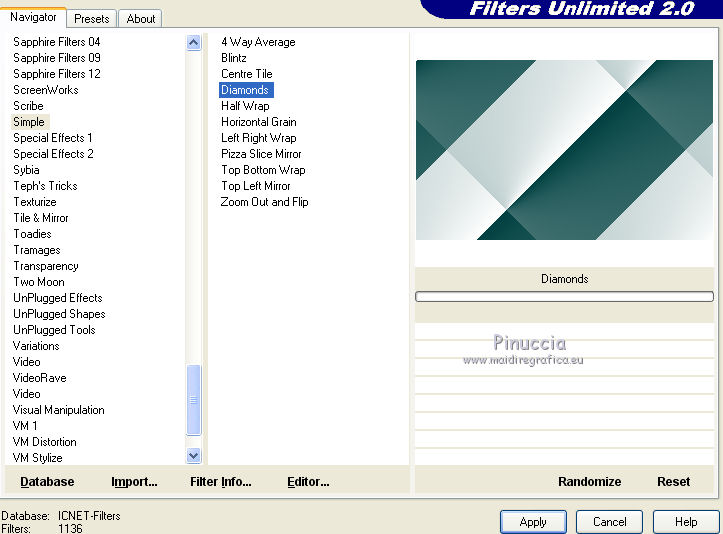Select Sapphire Filters 04 category
The image size is (723, 534).
coord(57,42)
